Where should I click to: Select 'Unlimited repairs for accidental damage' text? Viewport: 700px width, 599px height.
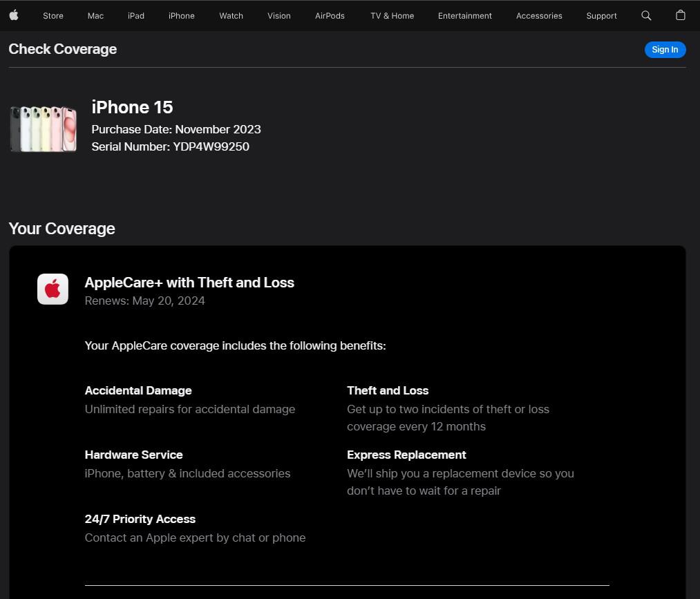[x=190, y=409]
